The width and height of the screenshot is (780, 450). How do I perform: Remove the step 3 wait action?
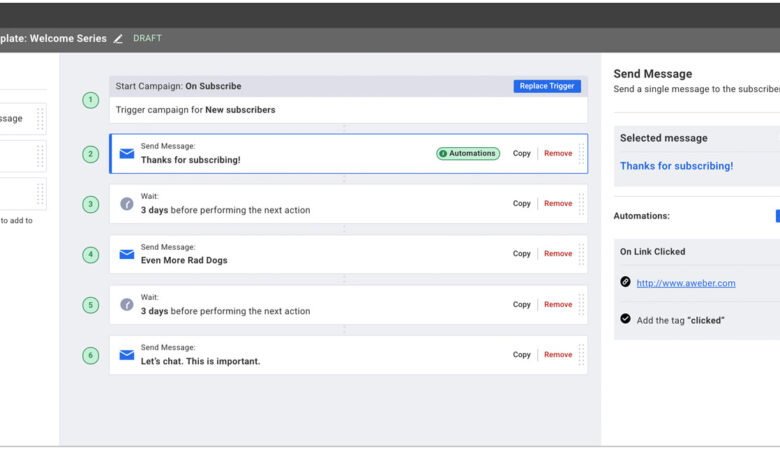(x=558, y=204)
